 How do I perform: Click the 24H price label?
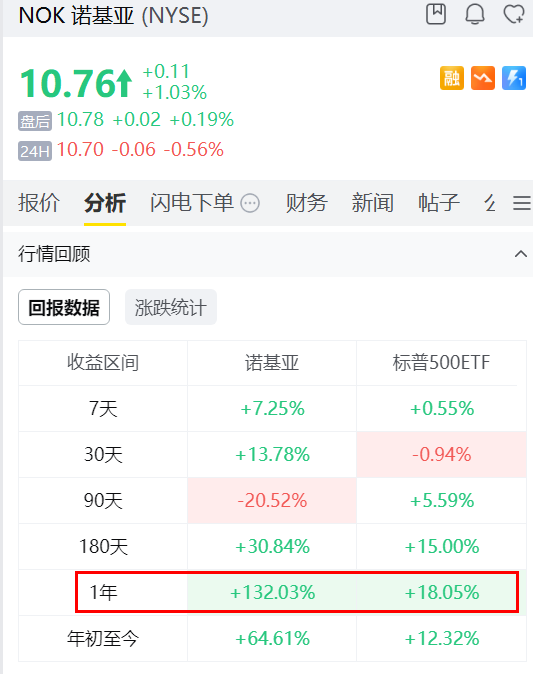click(x=35, y=151)
